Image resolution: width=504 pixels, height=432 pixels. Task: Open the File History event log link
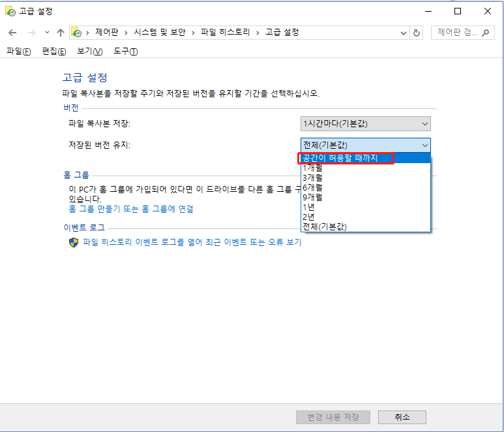192,242
